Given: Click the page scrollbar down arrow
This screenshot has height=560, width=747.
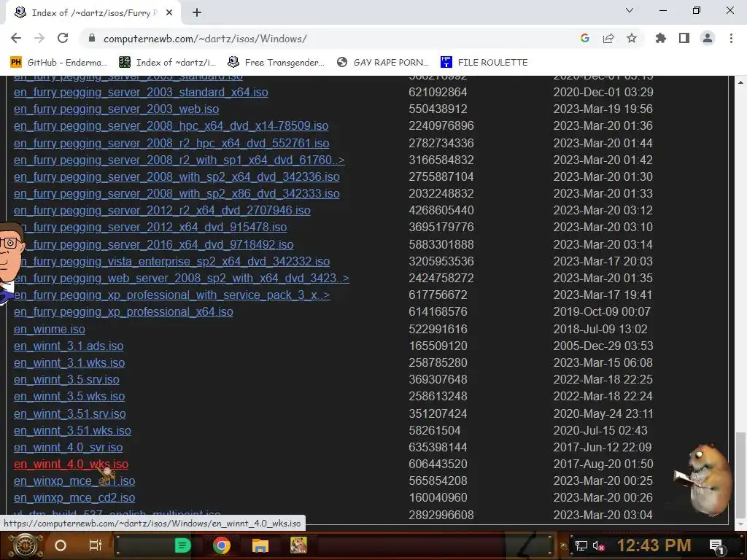Looking at the screenshot, I should click(740, 524).
